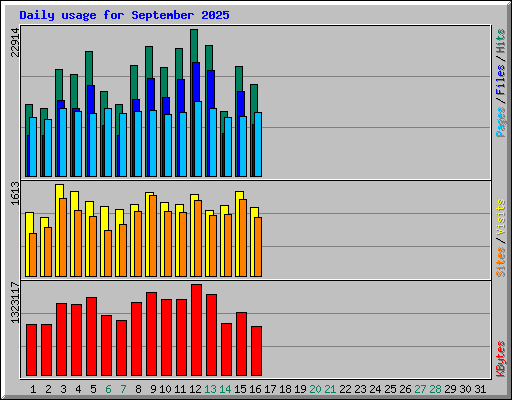This screenshot has width=512, height=400.
Task: Click the blue 'Files' legend label
Action: [x=501, y=80]
